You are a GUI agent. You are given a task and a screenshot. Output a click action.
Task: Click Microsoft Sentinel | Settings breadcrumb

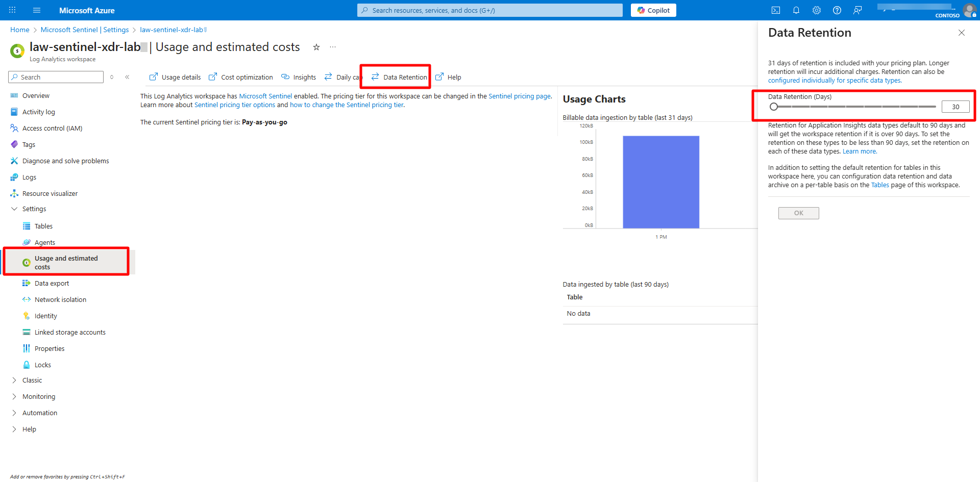[x=85, y=30]
